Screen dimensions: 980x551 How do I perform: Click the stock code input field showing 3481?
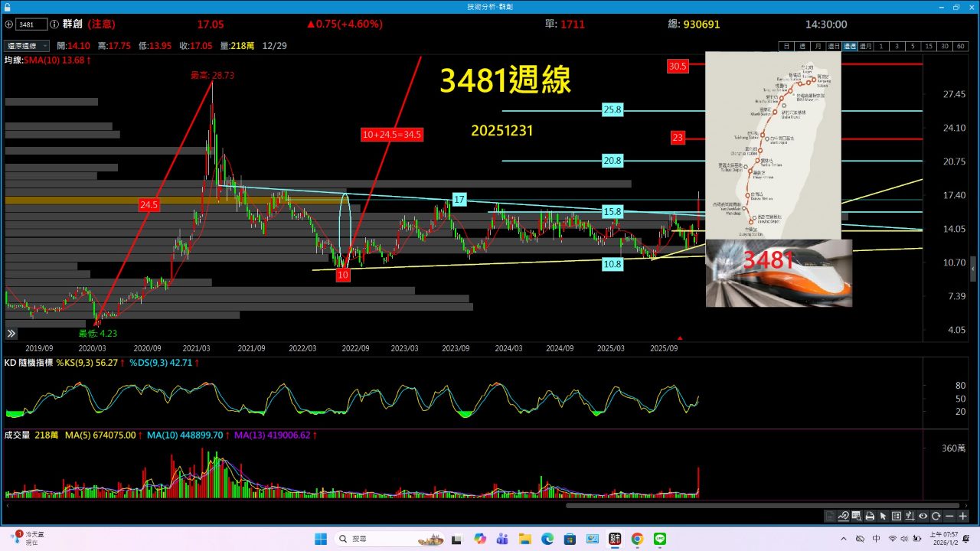(x=31, y=24)
